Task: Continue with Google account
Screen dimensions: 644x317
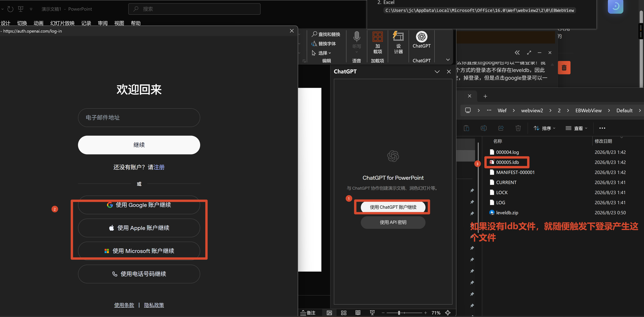Action: tap(139, 205)
